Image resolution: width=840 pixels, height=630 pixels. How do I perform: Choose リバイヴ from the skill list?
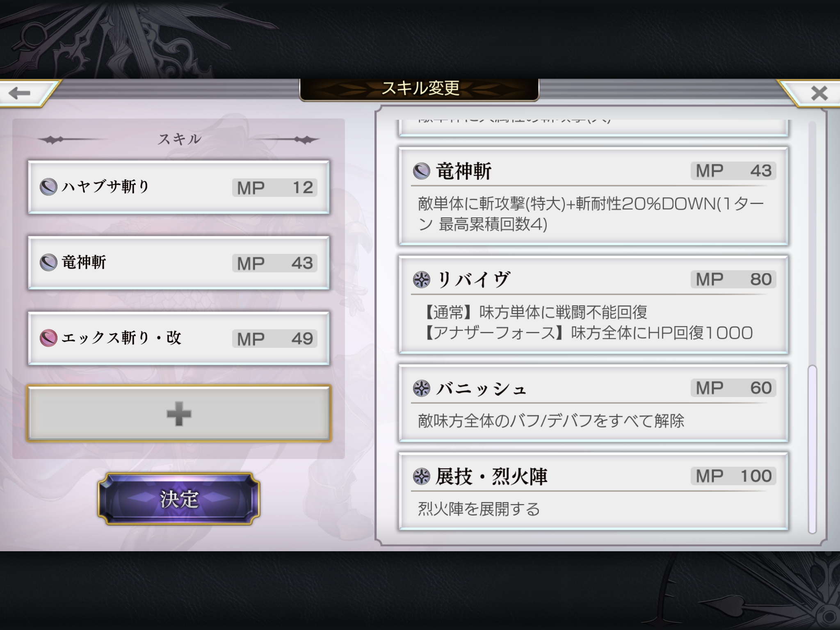pyautogui.click(x=593, y=305)
